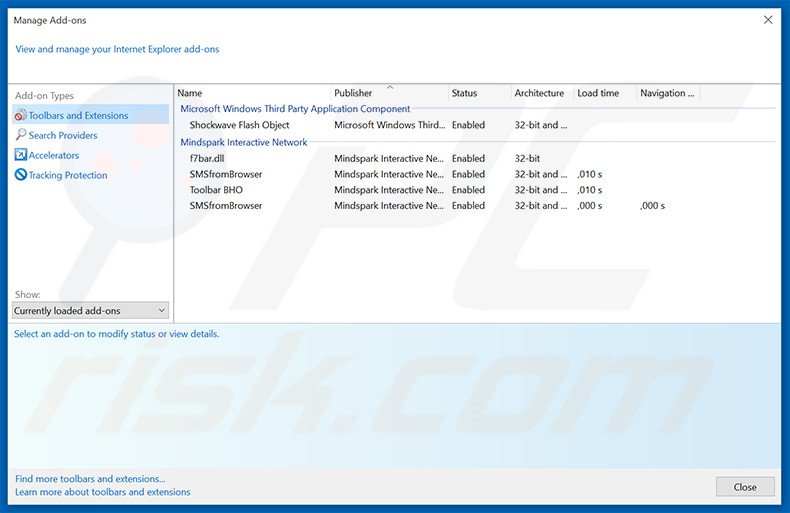Click ,010 s load time of Toolbar BHO

(x=589, y=190)
